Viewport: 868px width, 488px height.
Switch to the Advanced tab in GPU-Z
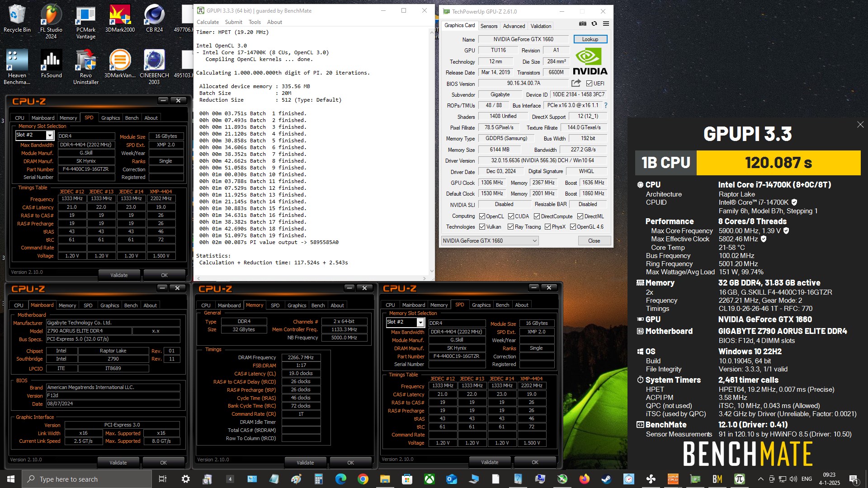(x=514, y=26)
